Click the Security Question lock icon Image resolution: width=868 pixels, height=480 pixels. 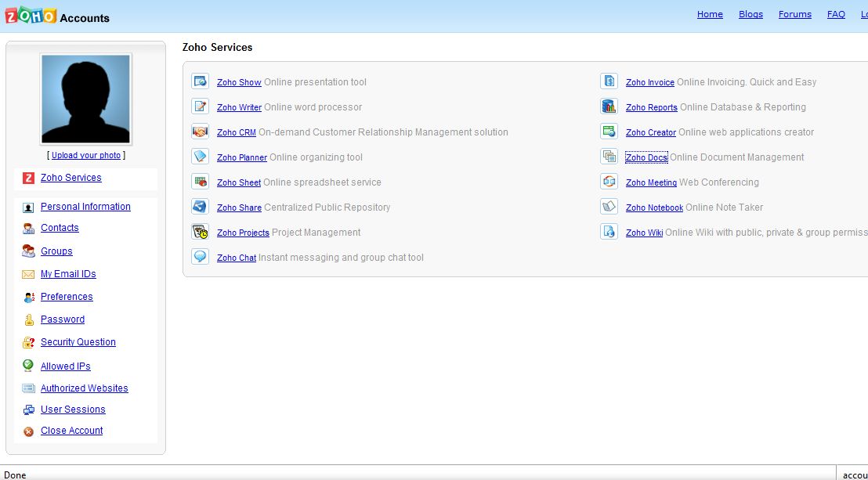coord(29,343)
